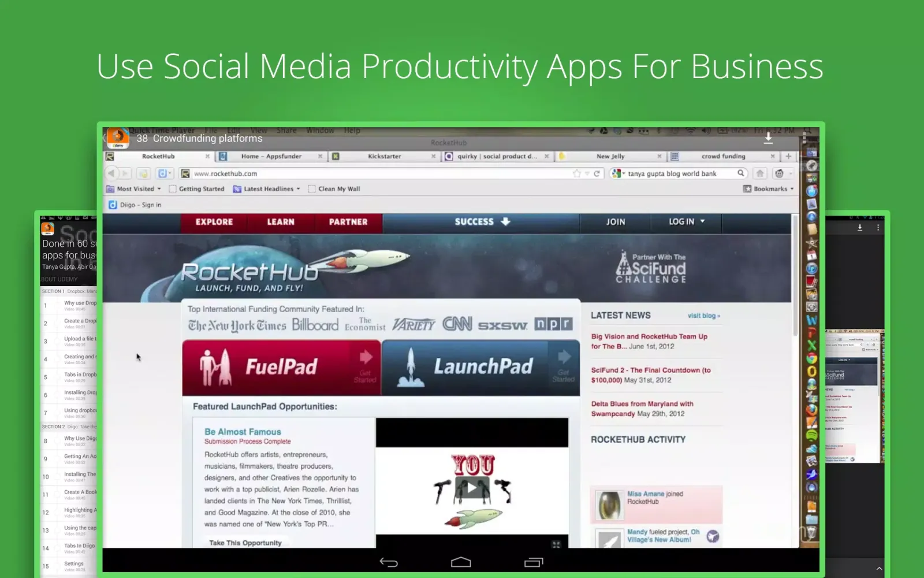Play the Be Almost Famous video
The height and width of the screenshot is (578, 924).
coord(472,488)
